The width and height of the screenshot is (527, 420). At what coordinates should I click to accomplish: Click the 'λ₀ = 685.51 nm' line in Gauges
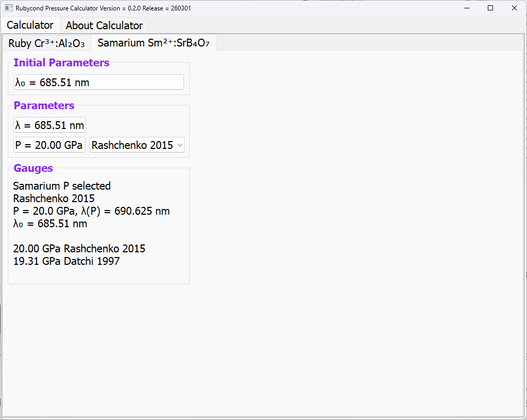(x=50, y=224)
